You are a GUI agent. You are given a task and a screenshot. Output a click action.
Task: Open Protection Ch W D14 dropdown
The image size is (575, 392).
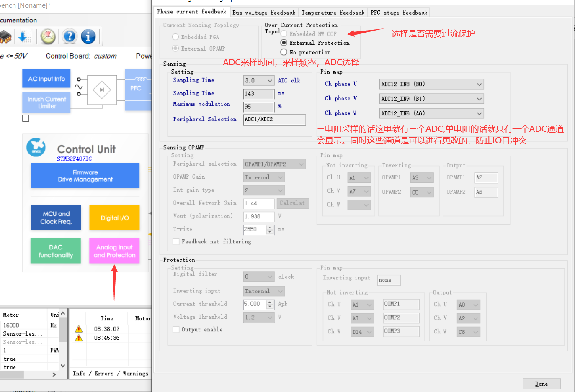pyautogui.click(x=362, y=332)
